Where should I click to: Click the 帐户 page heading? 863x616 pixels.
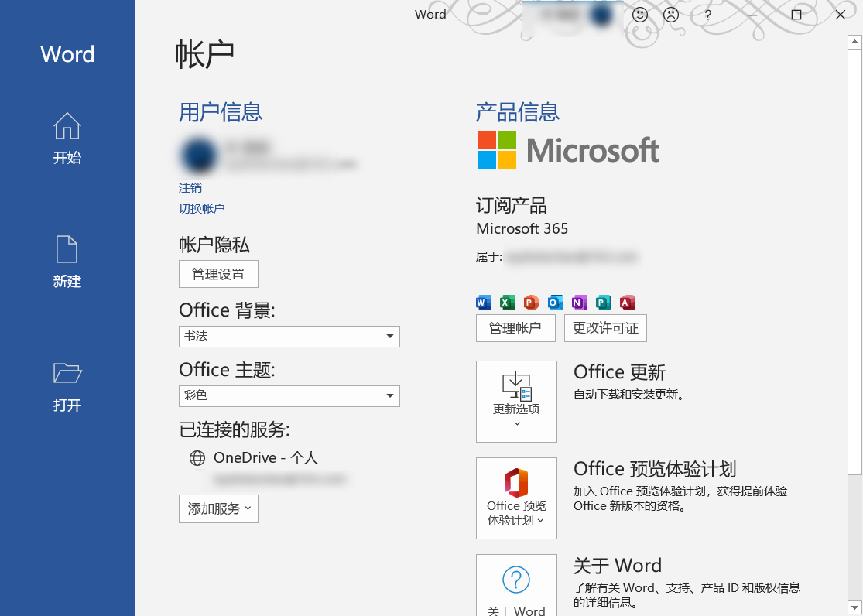click(x=205, y=54)
